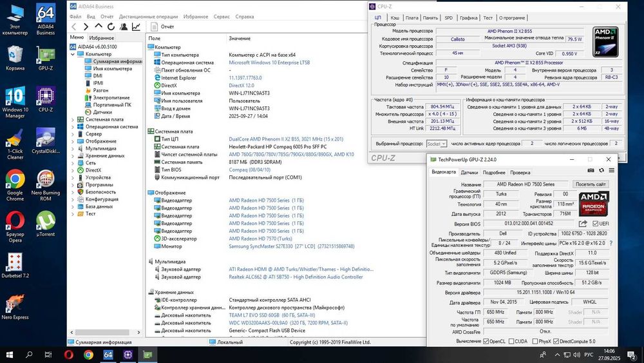This screenshot has width=644, height=363.
Task: Open CPU-Z desktop shortcut
Action: point(46,99)
